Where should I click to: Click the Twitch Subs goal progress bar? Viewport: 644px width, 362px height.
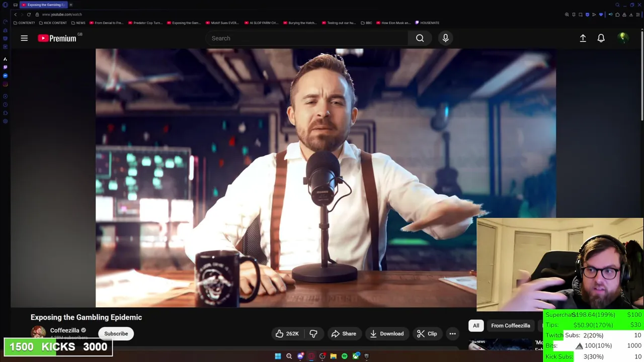pos(594,335)
